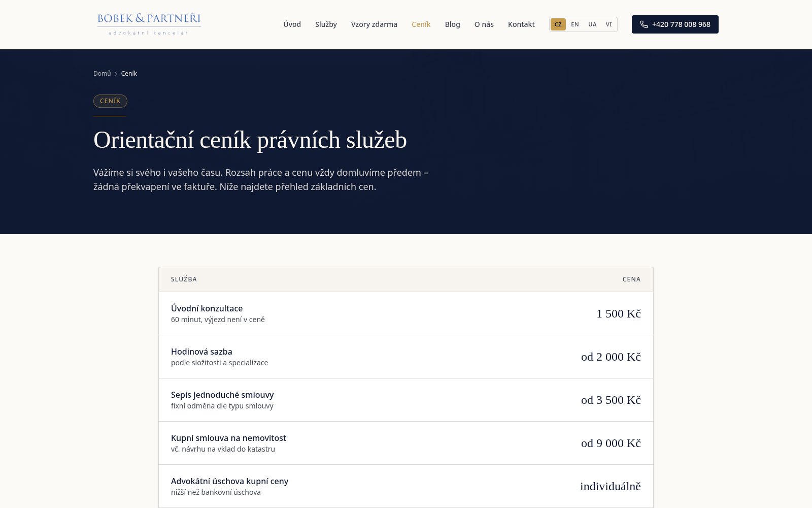This screenshot has width=812, height=508.
Task: Click 'nižší než bankovní úschova' note
Action: pos(216,492)
